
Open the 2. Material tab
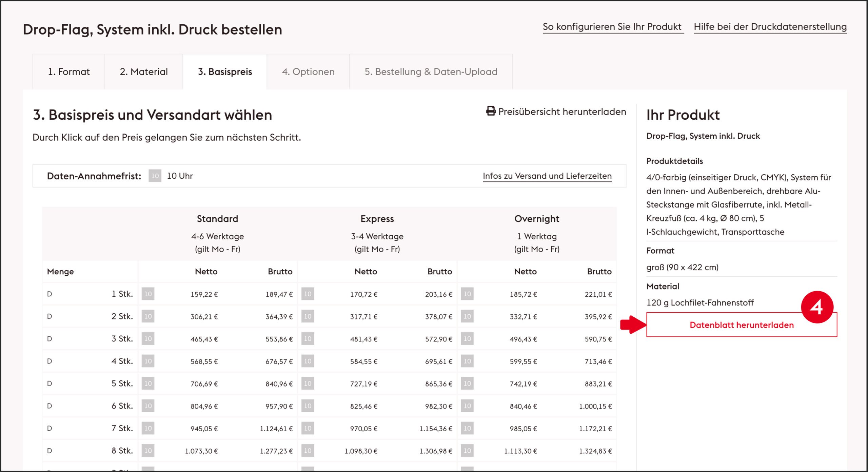pos(144,72)
